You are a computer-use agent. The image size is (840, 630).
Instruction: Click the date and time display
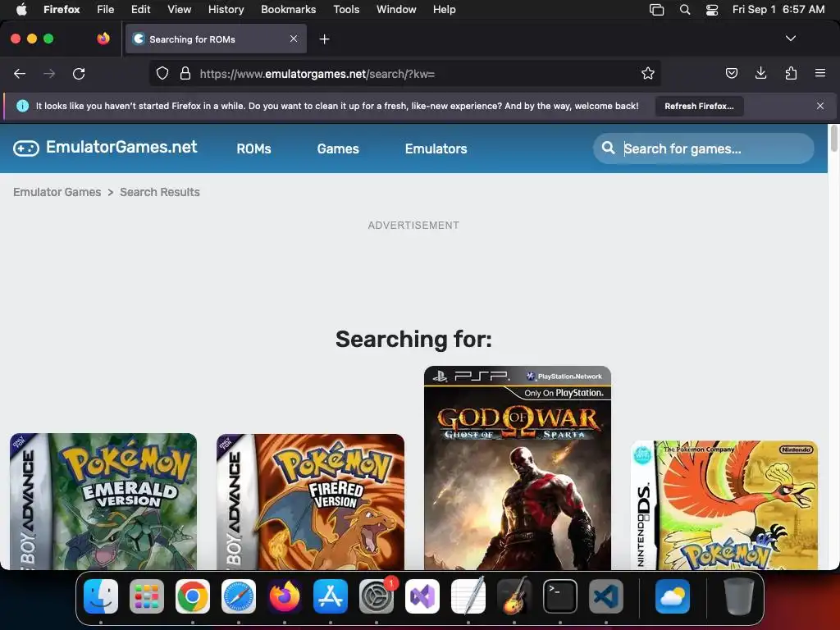pyautogui.click(x=778, y=9)
